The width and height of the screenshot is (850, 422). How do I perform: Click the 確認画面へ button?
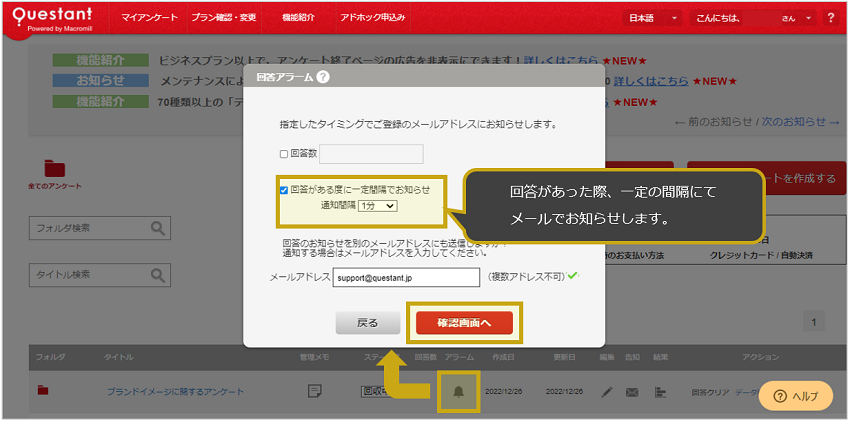464,323
